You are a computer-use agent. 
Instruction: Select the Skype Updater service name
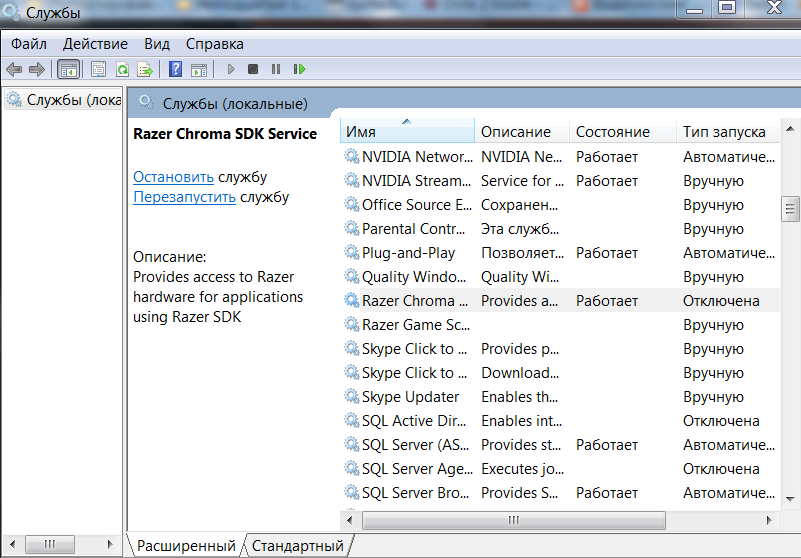[410, 397]
